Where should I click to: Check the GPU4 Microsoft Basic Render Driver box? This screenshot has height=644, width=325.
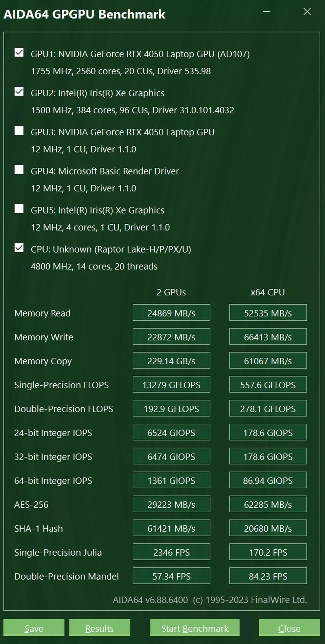19,170
